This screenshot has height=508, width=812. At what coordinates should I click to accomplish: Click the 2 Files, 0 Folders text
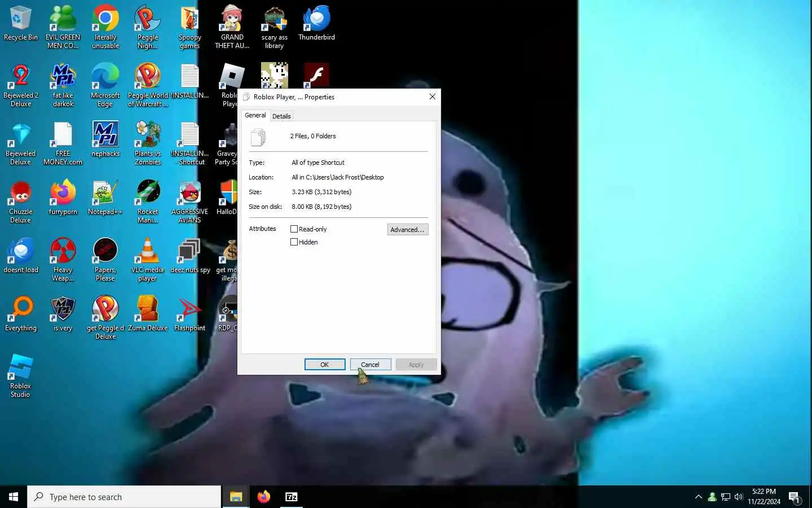313,136
